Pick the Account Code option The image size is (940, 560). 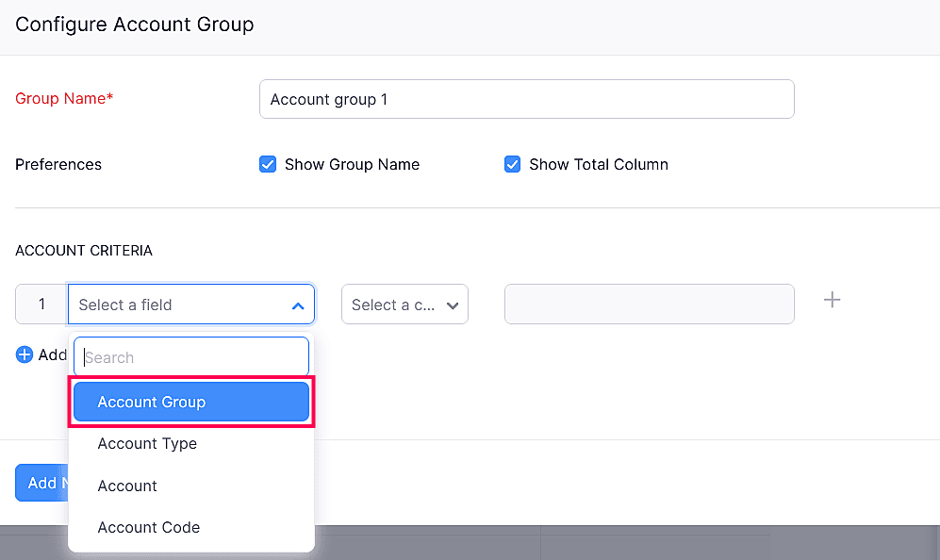pos(149,527)
